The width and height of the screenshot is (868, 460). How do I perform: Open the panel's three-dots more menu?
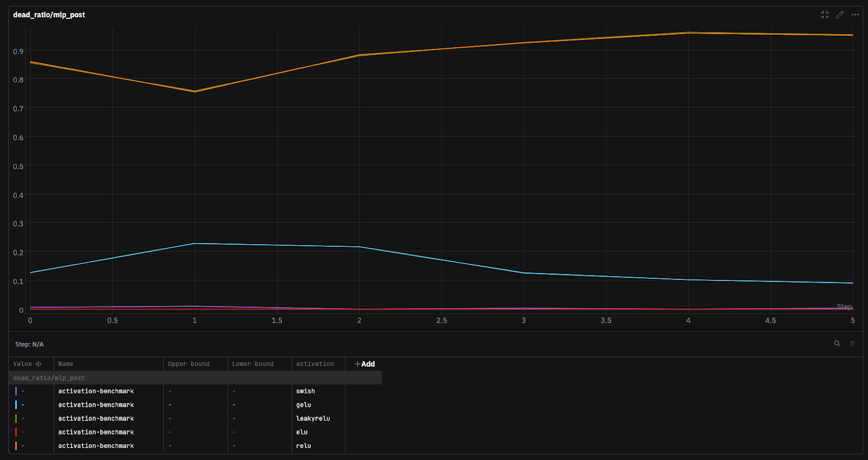click(855, 15)
